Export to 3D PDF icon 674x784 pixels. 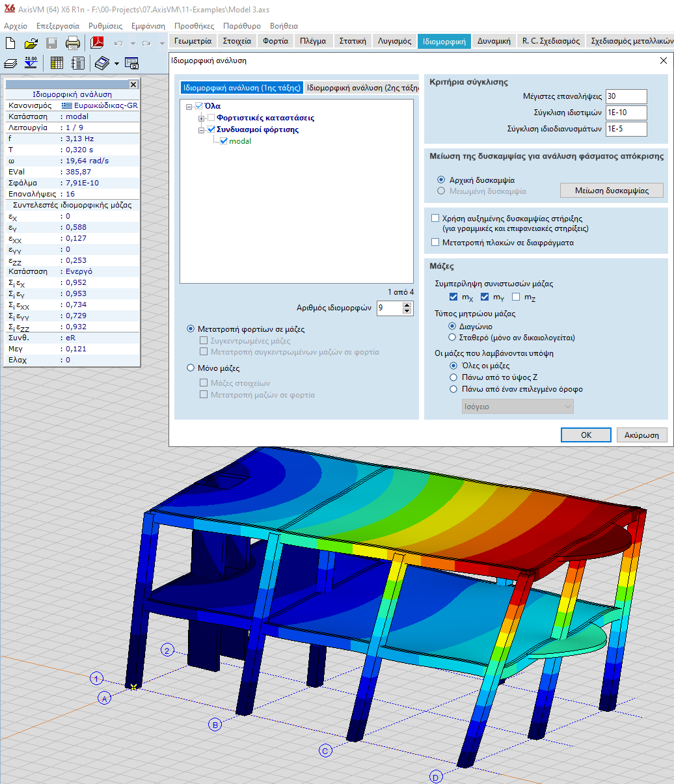(x=97, y=44)
